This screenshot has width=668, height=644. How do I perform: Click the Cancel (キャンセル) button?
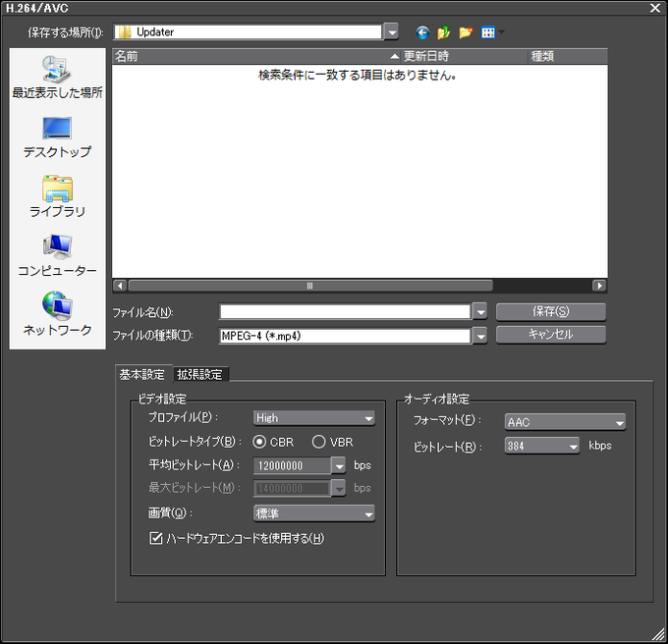551,334
